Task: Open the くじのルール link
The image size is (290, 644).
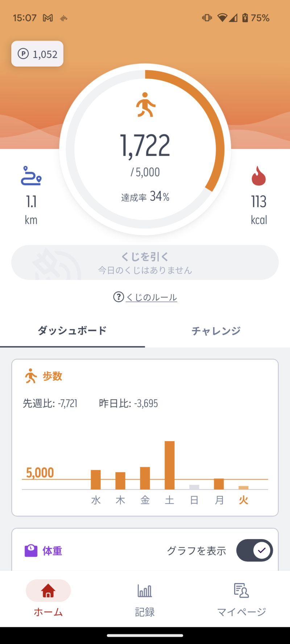Action: click(x=152, y=297)
